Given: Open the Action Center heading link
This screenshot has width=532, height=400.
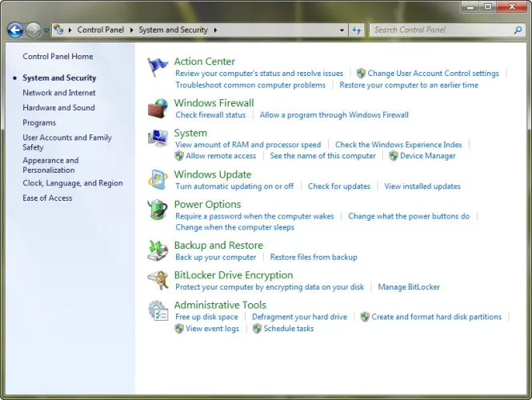Looking at the screenshot, I should [x=205, y=62].
